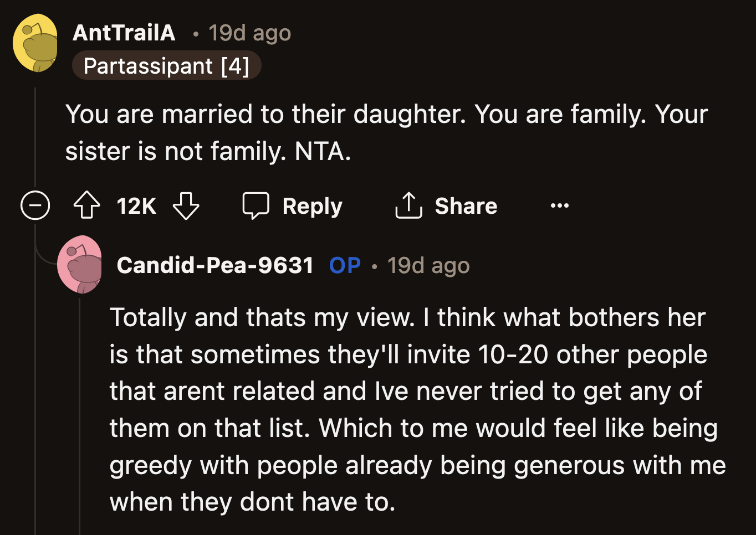Select the Partassipant [4] flair
Viewport: 756px width, 535px height.
click(166, 65)
